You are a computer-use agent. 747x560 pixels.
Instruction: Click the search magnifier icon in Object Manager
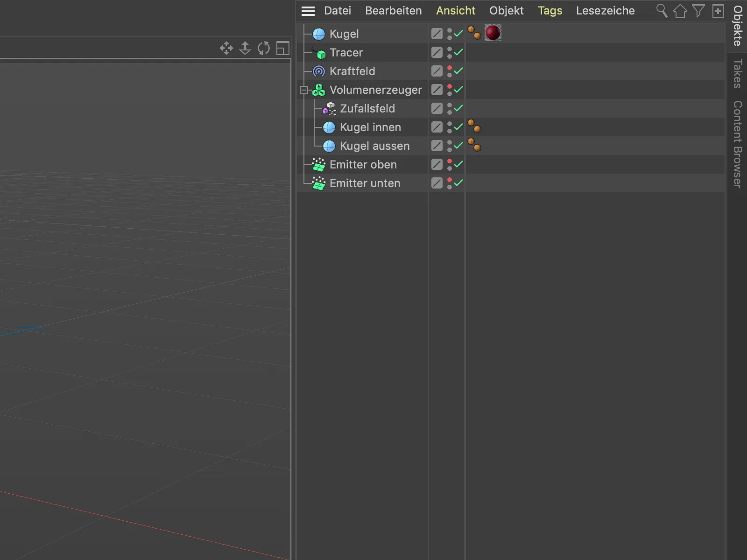coord(662,11)
